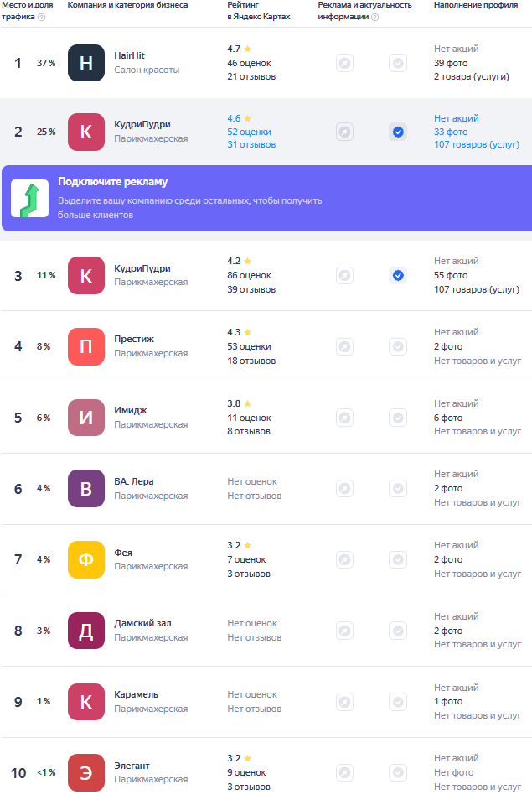
Task: Click 46 оценок in HairHit row
Action: pos(250,63)
